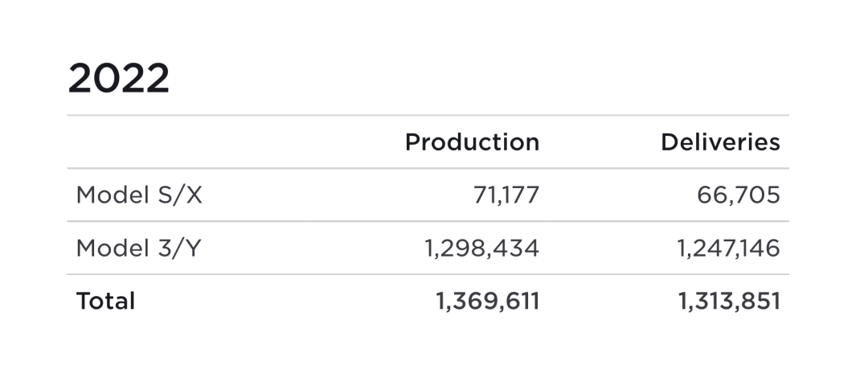Click the letter P in Production
868x382 pixels.
coord(412,142)
